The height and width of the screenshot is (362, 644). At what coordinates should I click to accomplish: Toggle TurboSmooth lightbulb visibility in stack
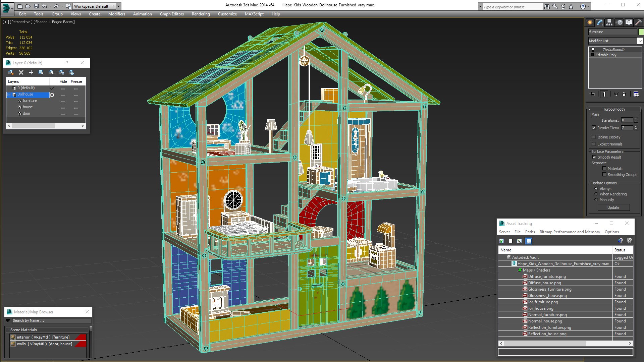pos(593,50)
